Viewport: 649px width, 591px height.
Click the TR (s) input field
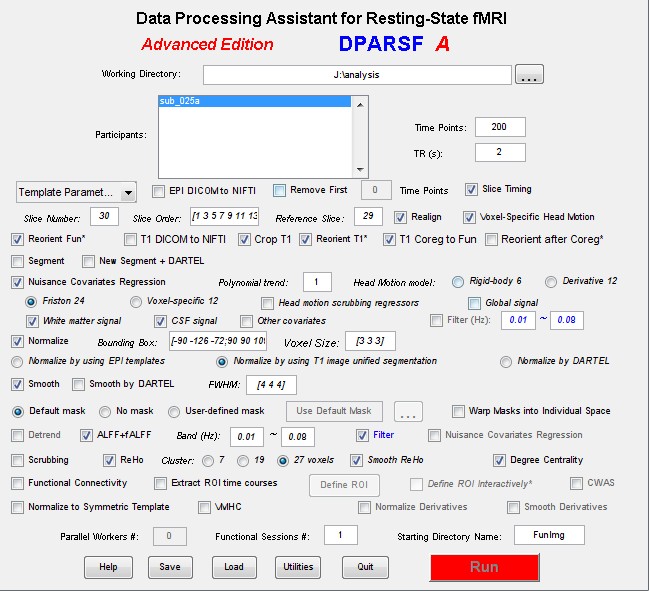click(x=500, y=152)
